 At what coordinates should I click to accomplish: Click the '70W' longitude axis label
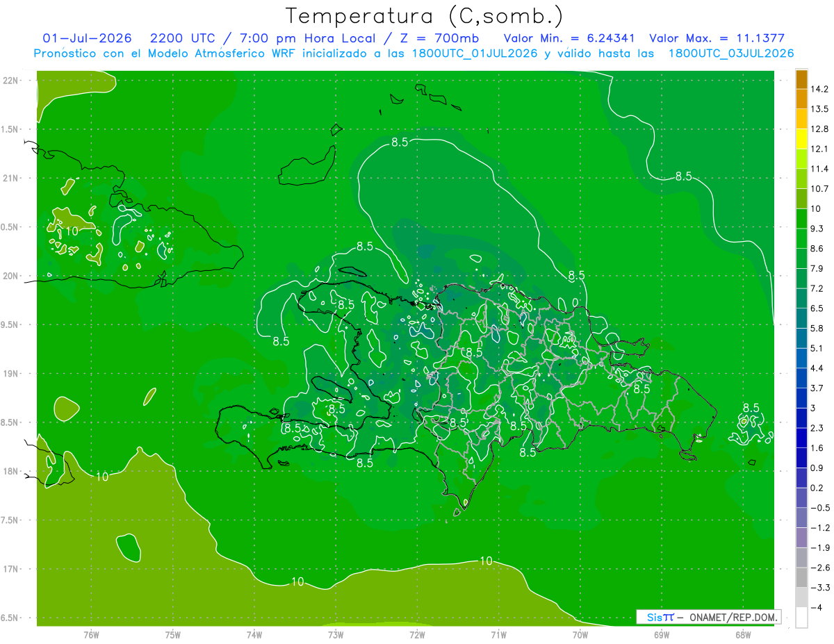click(580, 635)
